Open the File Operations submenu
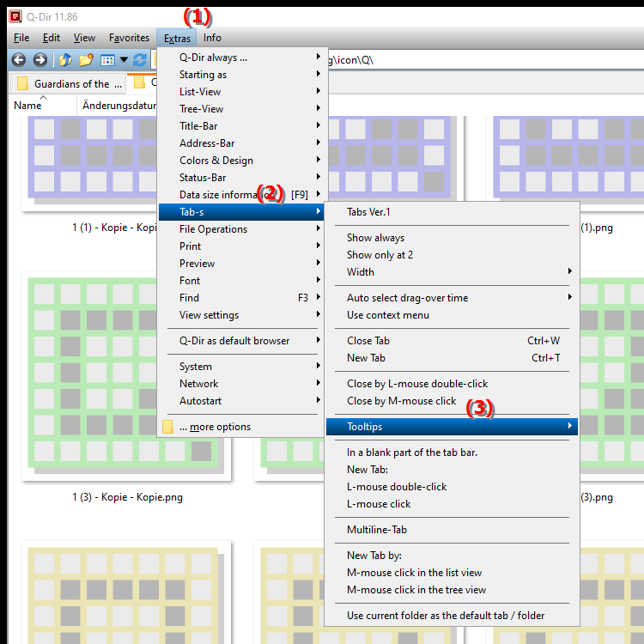 tap(243, 229)
